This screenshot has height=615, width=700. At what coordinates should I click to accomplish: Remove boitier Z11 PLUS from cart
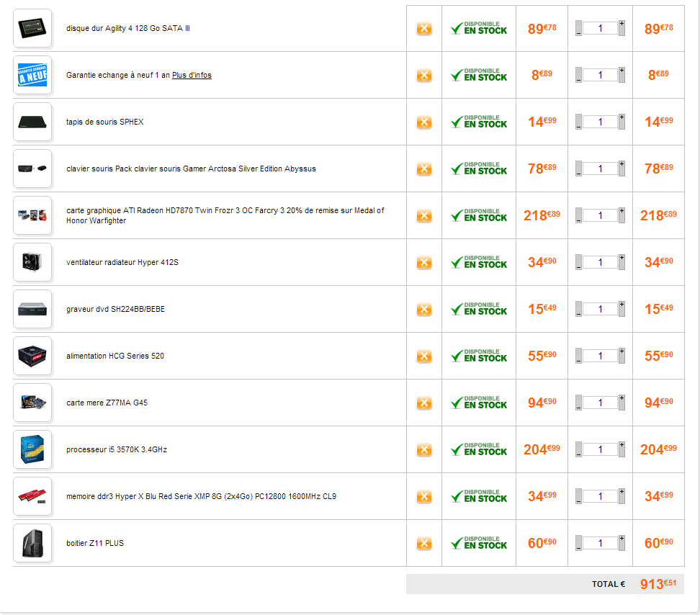[x=424, y=544]
